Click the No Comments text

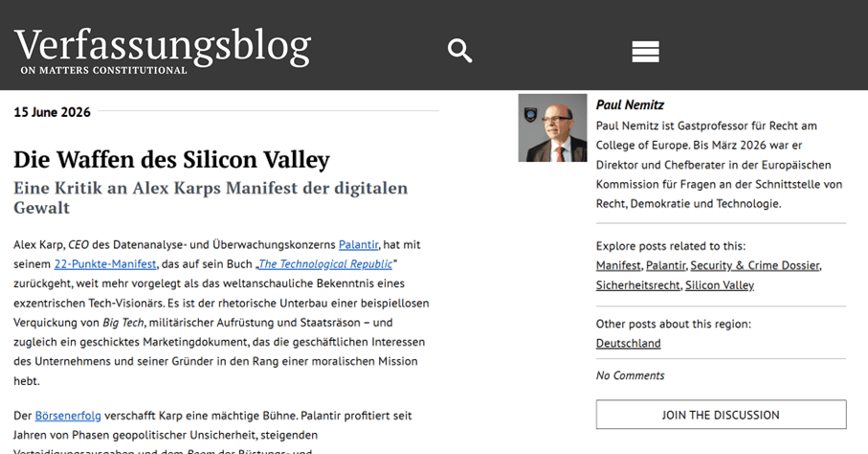(630, 375)
